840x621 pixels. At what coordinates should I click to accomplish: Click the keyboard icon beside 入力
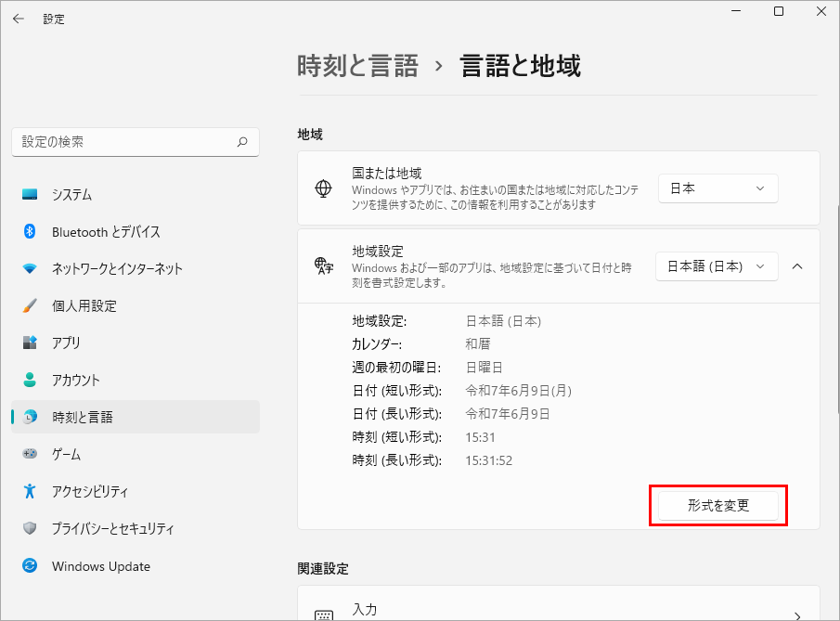pos(324,615)
